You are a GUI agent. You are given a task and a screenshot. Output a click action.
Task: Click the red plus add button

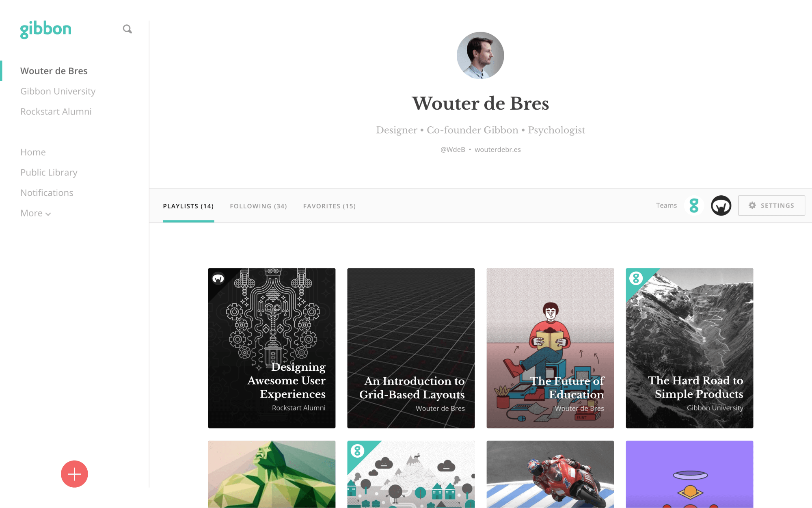point(74,474)
